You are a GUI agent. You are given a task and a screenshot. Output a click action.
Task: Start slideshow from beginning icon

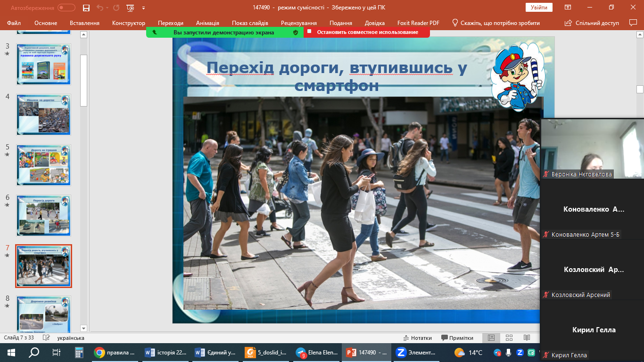[x=131, y=8]
